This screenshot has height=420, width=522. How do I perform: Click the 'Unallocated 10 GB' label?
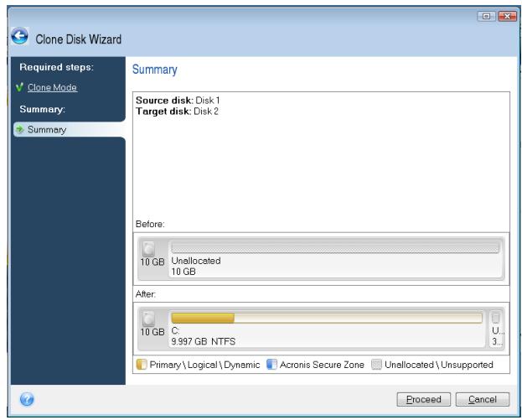click(x=196, y=266)
